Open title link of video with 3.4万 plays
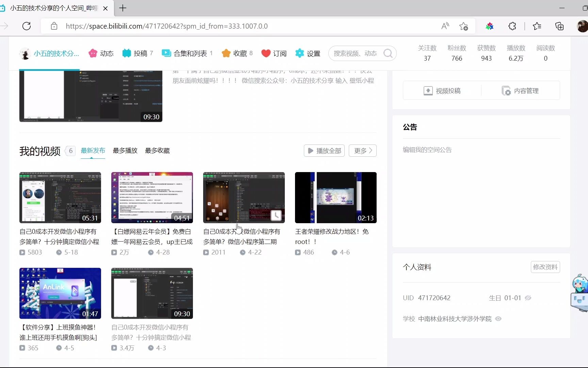Image resolution: width=588 pixels, height=368 pixels. tap(151, 332)
